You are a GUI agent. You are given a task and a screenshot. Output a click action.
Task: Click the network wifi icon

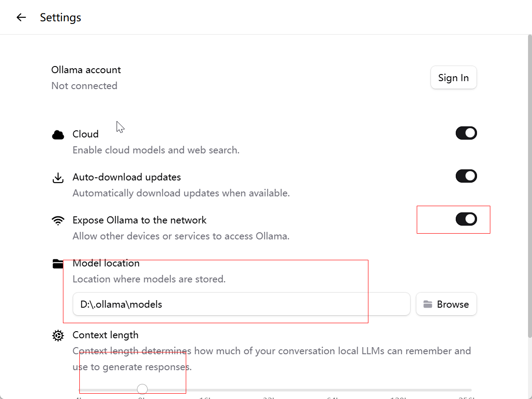click(58, 220)
